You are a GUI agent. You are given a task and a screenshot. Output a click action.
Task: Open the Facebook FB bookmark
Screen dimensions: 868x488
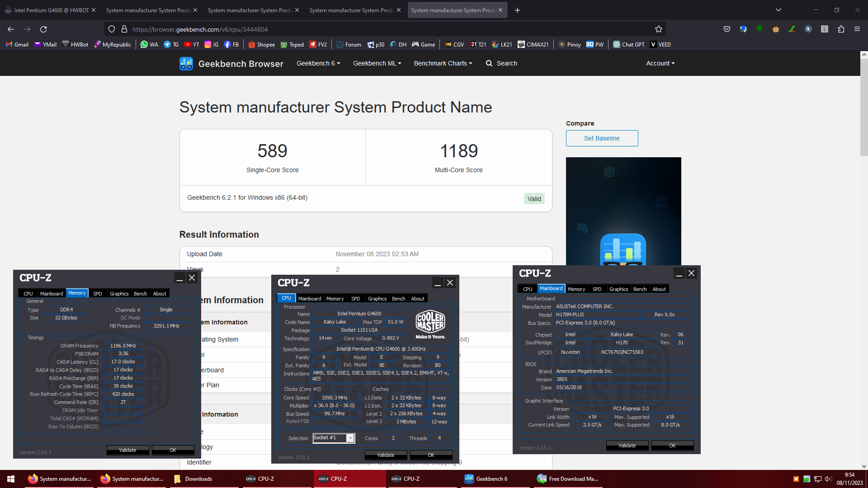[231, 44]
